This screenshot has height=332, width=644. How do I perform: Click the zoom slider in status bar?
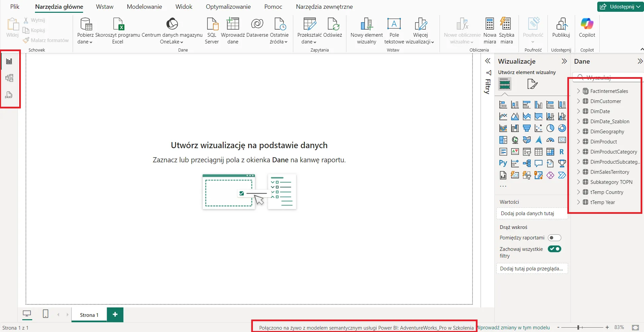[578, 327]
